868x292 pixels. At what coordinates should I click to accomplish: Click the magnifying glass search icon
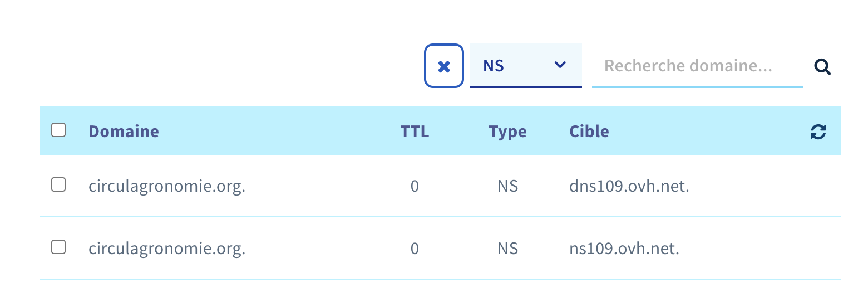[822, 67]
